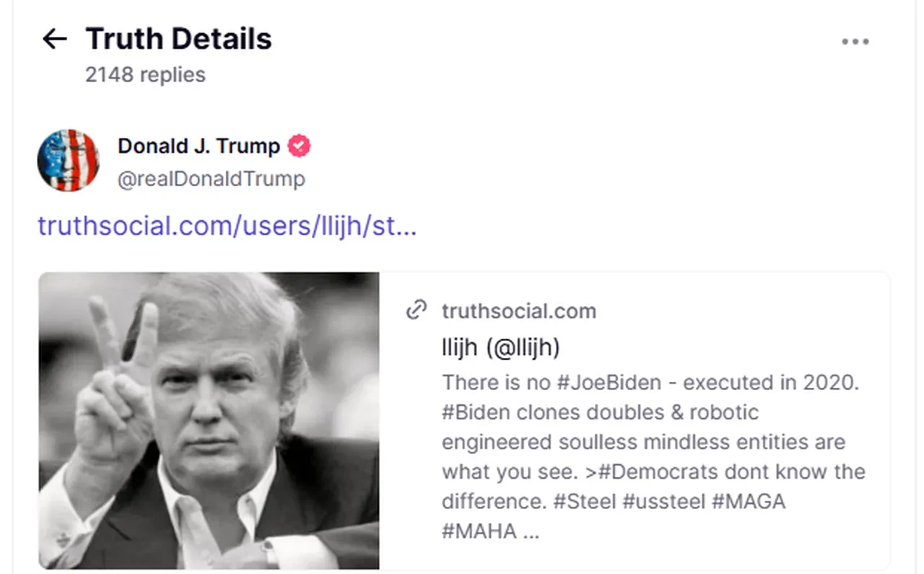The image size is (924, 574).
Task: Click the red verified badge icon
Action: [x=299, y=146]
